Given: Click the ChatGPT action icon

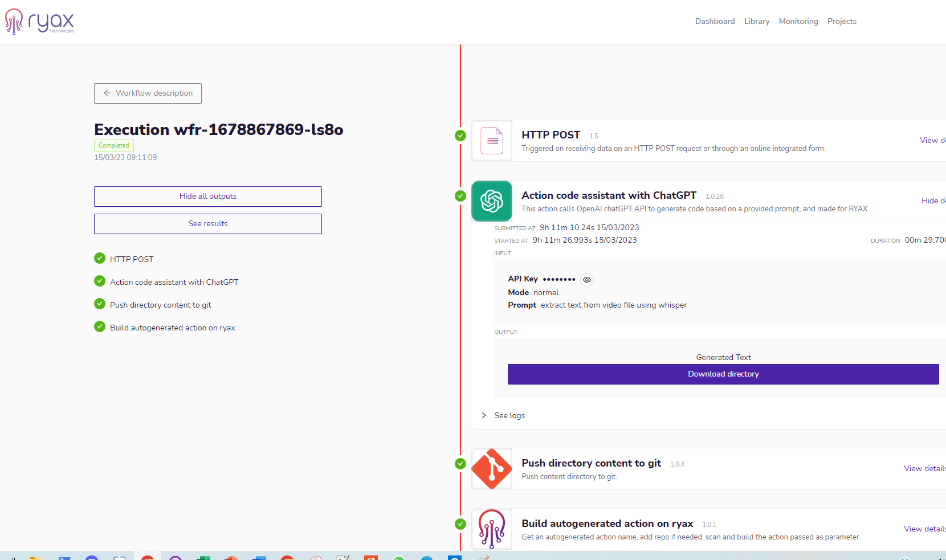Looking at the screenshot, I should pos(492,201).
